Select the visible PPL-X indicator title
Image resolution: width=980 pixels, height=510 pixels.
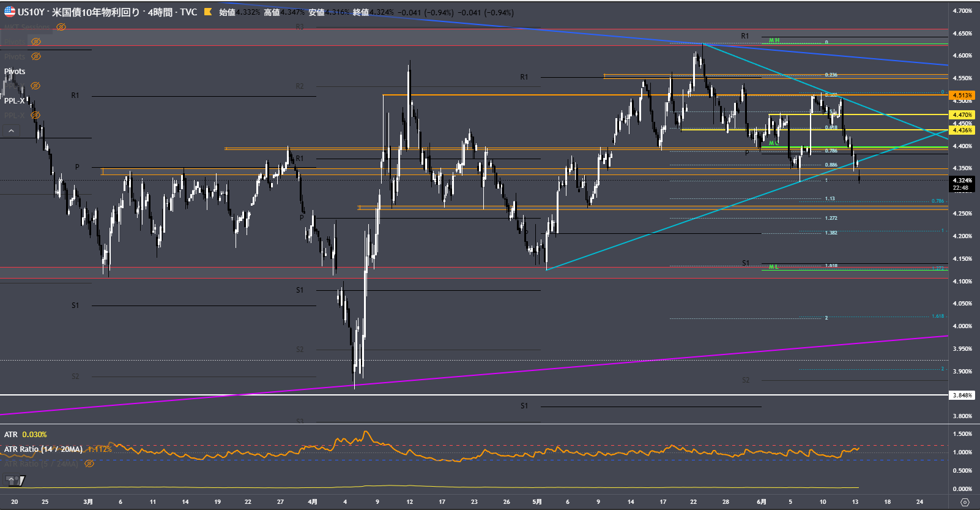[x=15, y=100]
